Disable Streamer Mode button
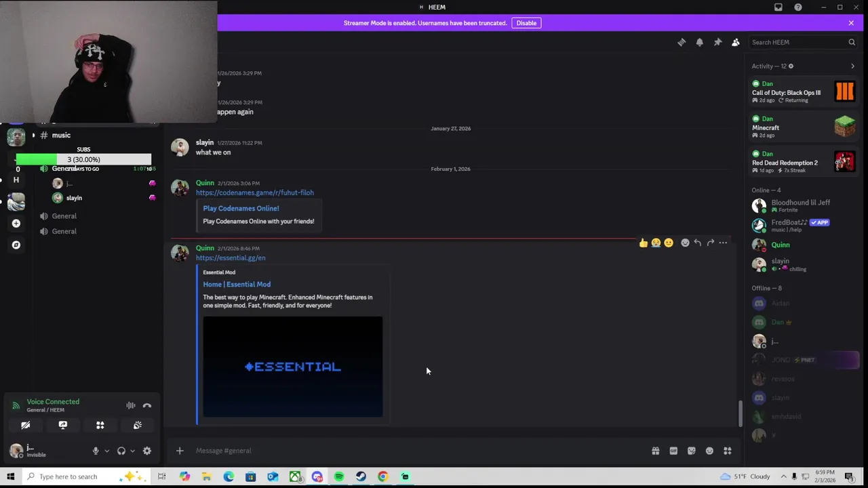This screenshot has height=488, width=868. pyautogui.click(x=526, y=23)
